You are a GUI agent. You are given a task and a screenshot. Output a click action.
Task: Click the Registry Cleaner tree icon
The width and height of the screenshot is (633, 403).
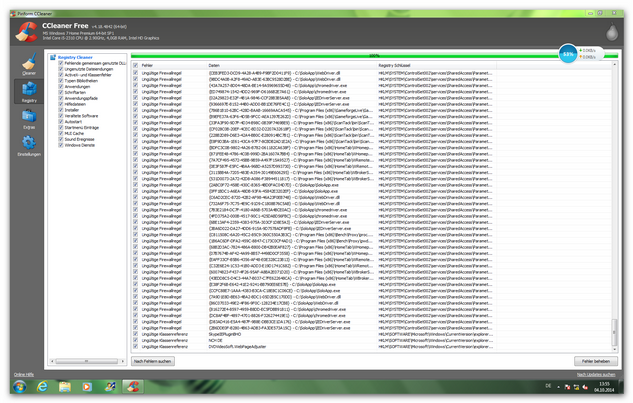click(52, 57)
